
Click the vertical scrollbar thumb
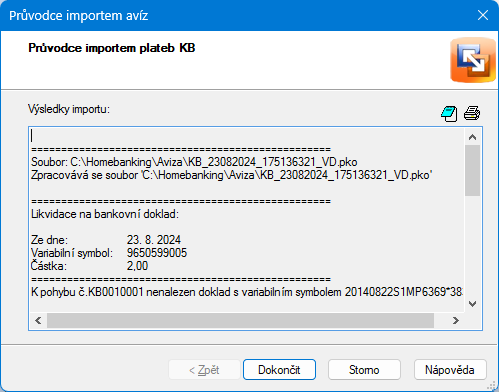coord(472,171)
